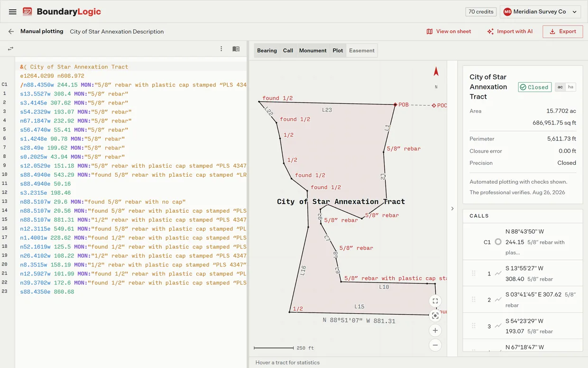Open the hamburger navigation menu
Screen dimensions: 588x368
[x=13, y=12]
